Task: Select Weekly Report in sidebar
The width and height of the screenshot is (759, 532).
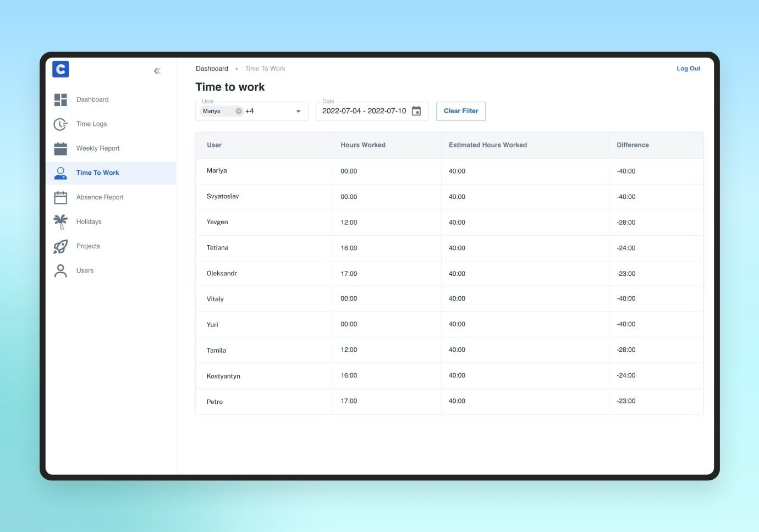Action: 97,148
